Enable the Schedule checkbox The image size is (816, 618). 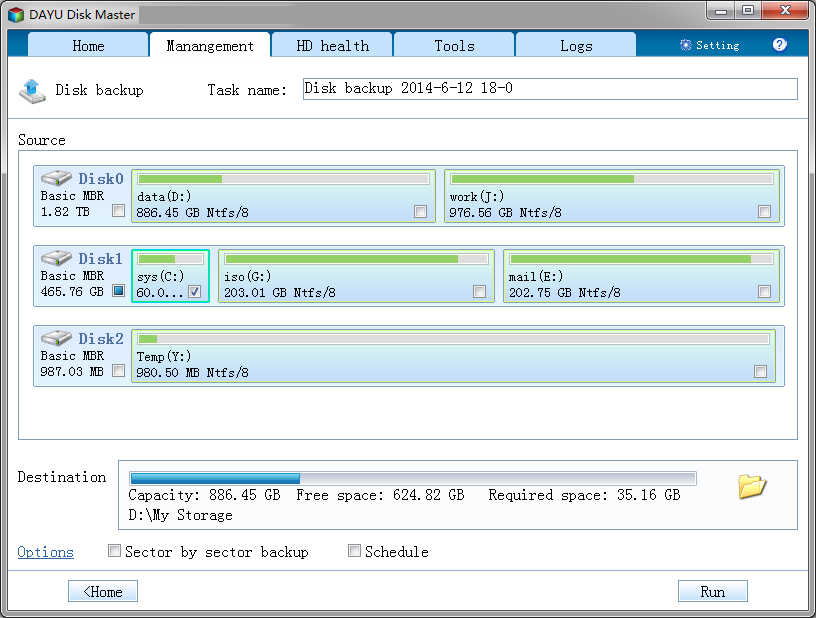pos(354,550)
